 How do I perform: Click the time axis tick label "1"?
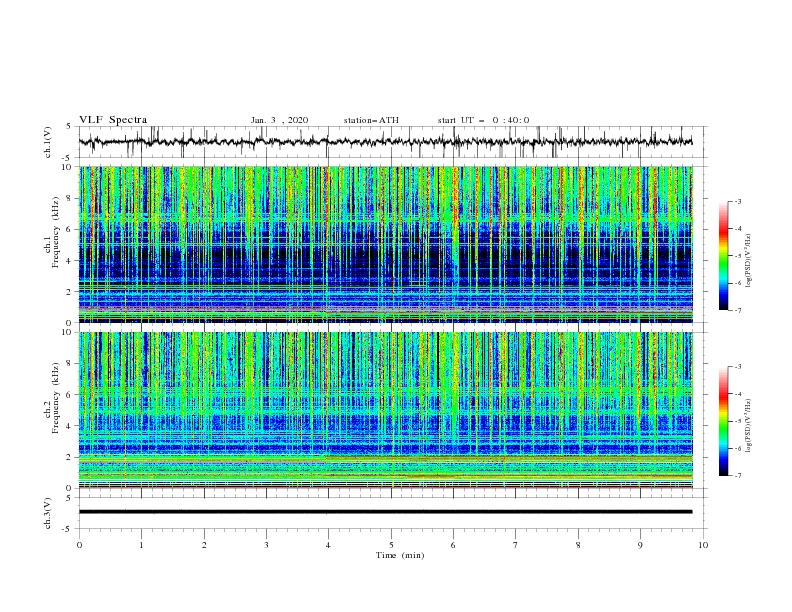(x=141, y=545)
